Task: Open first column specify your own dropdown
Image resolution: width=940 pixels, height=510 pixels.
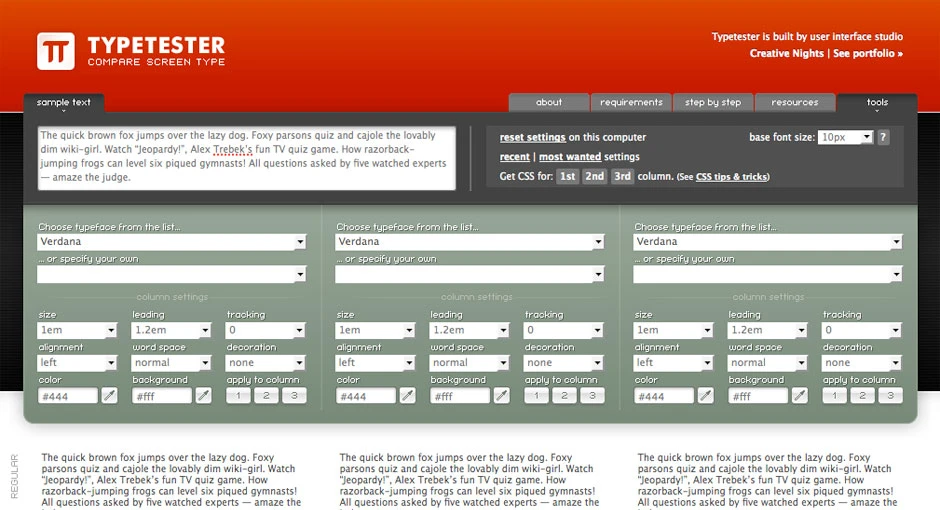Action: click(171, 274)
